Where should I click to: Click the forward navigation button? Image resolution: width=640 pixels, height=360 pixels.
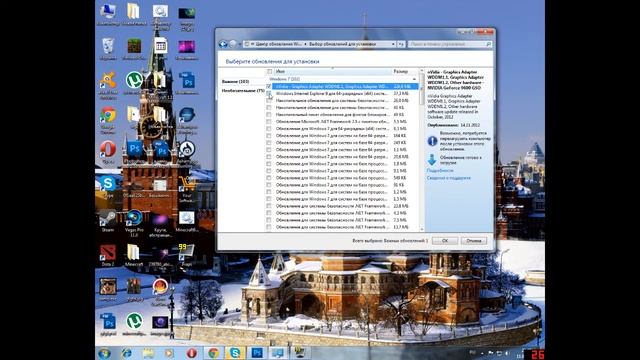233,44
